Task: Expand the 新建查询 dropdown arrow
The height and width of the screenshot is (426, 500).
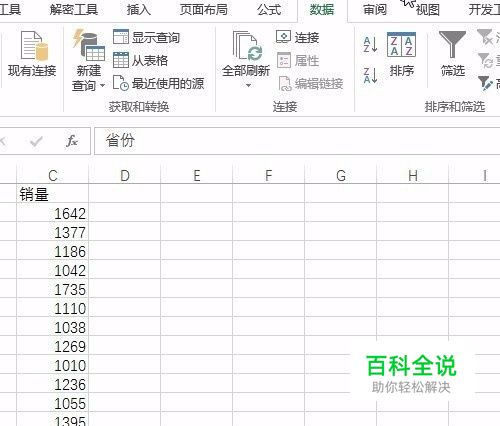Action: 102,86
